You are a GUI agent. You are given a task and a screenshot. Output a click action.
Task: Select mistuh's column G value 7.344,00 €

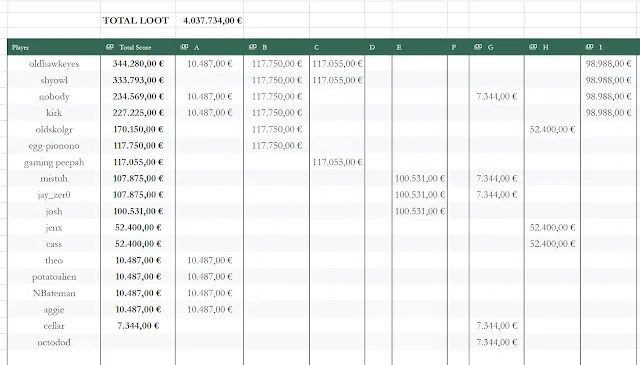click(497, 178)
